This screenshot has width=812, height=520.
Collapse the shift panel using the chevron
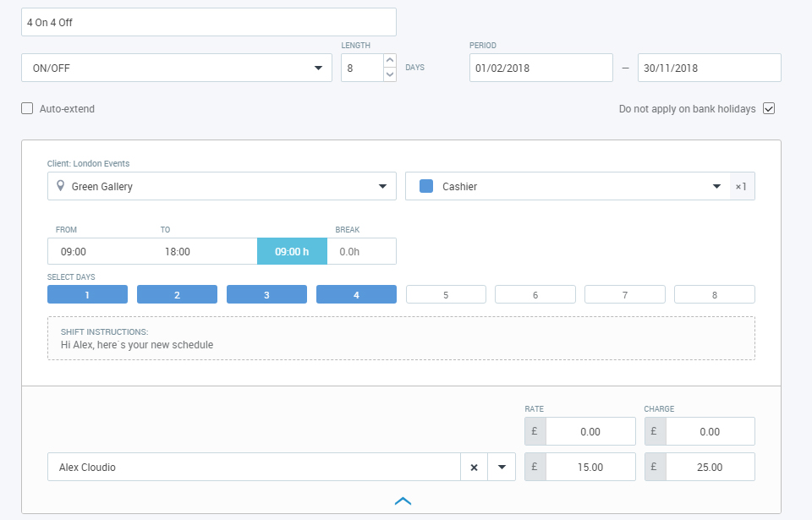pyautogui.click(x=403, y=501)
